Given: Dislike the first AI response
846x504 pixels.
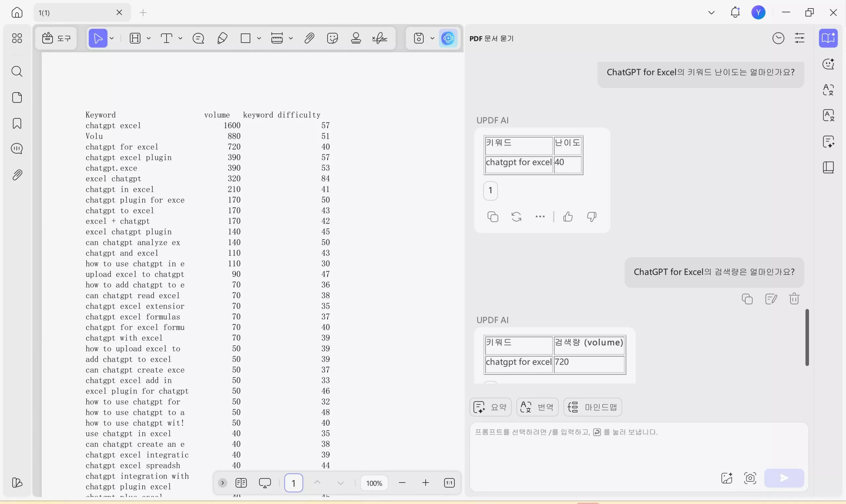Looking at the screenshot, I should pyautogui.click(x=592, y=216).
